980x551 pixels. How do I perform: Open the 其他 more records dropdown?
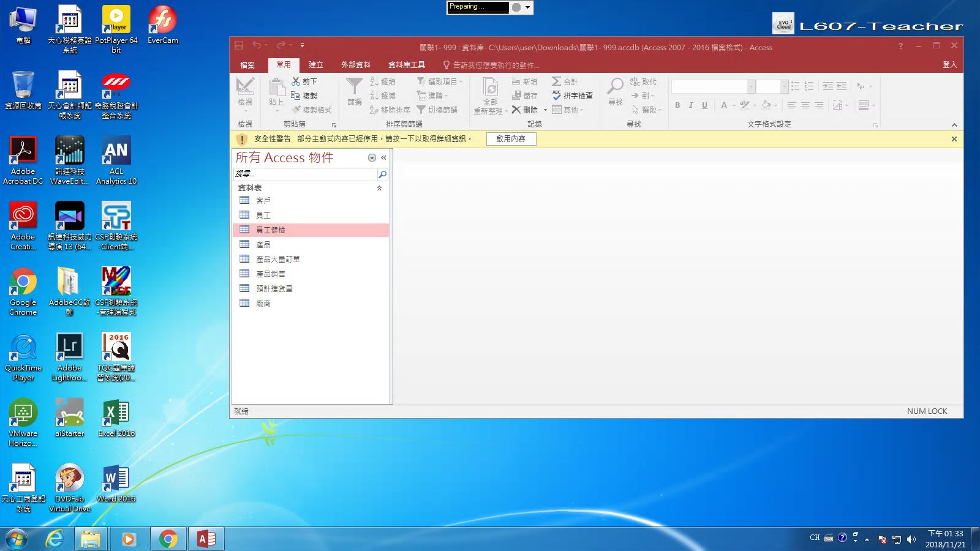[x=568, y=110]
